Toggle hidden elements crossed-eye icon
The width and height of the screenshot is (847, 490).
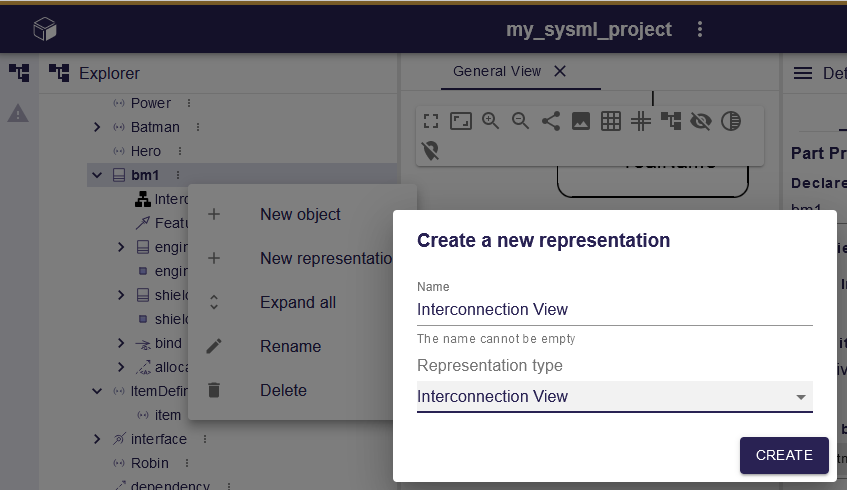(x=701, y=121)
